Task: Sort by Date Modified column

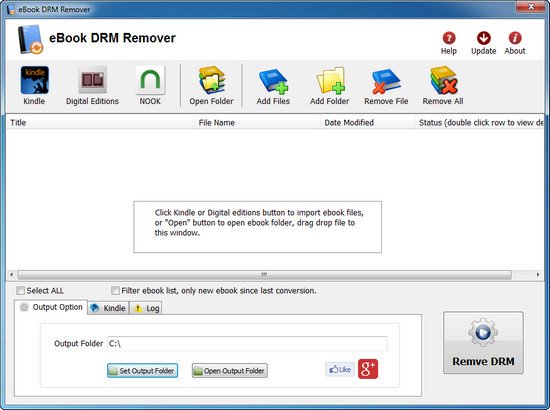Action: point(367,123)
